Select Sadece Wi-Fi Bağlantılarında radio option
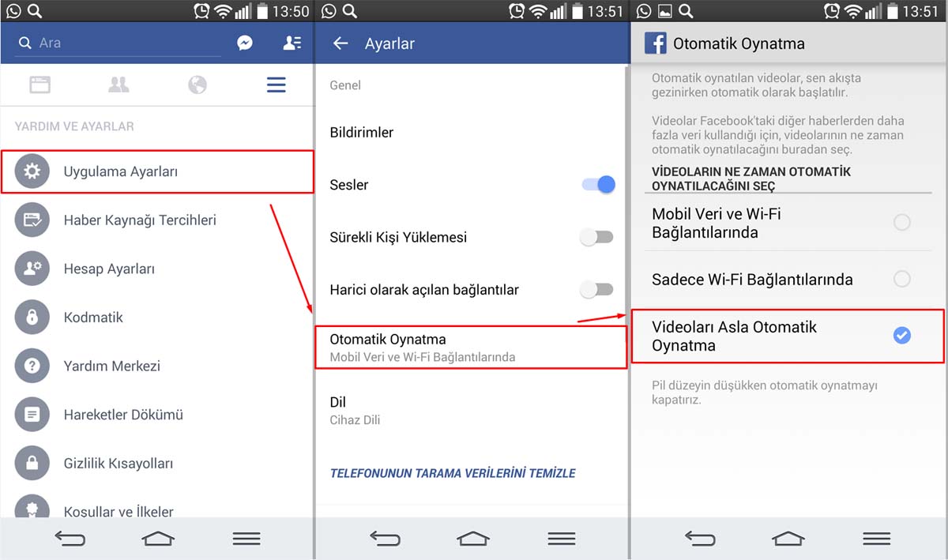 (901, 279)
